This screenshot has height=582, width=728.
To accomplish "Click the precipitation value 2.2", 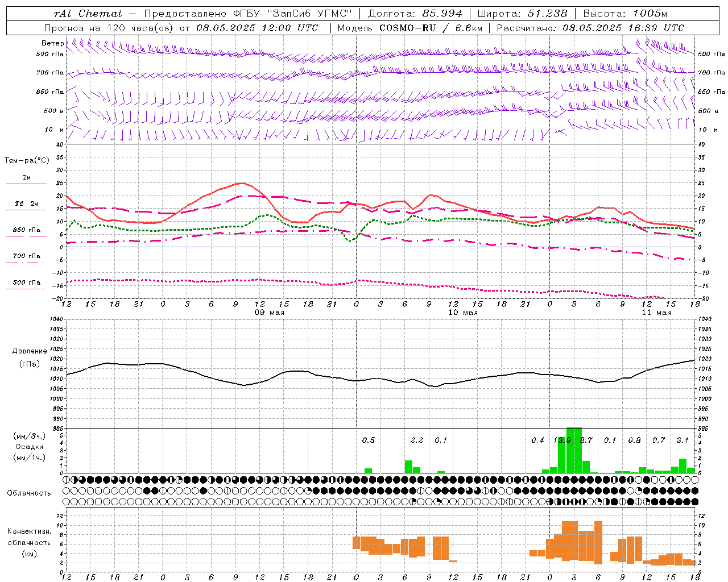I will (x=417, y=440).
